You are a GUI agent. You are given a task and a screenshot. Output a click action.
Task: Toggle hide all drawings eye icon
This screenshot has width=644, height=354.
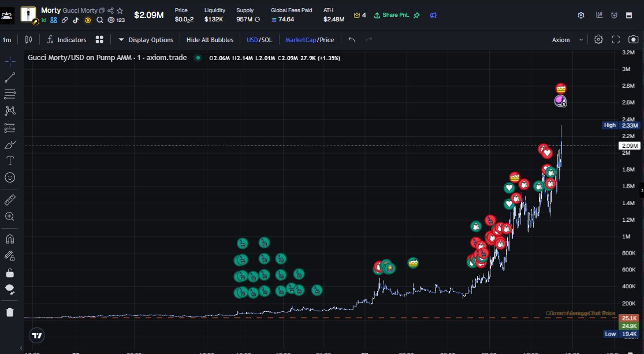pyautogui.click(x=10, y=289)
